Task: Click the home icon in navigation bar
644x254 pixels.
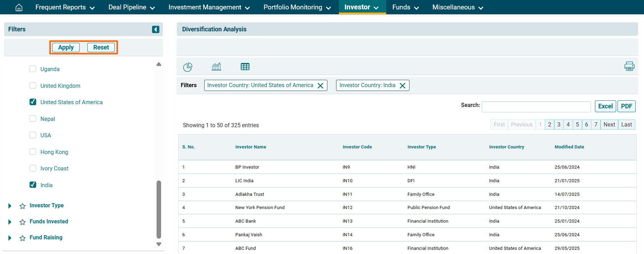Action: [x=19, y=7]
